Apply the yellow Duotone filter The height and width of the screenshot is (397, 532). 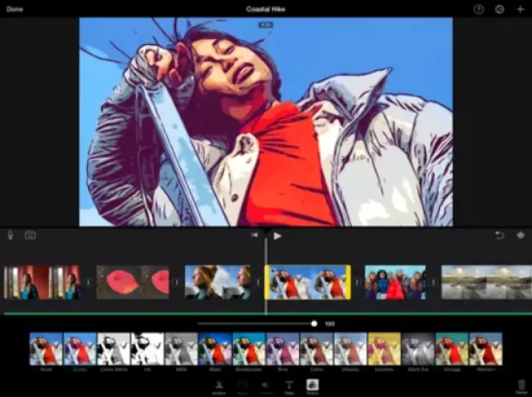point(384,349)
